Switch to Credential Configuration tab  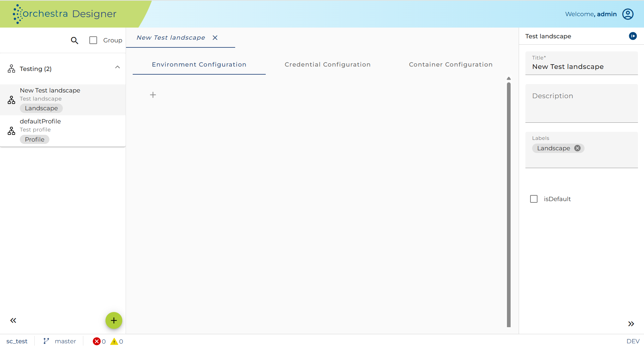click(x=328, y=65)
